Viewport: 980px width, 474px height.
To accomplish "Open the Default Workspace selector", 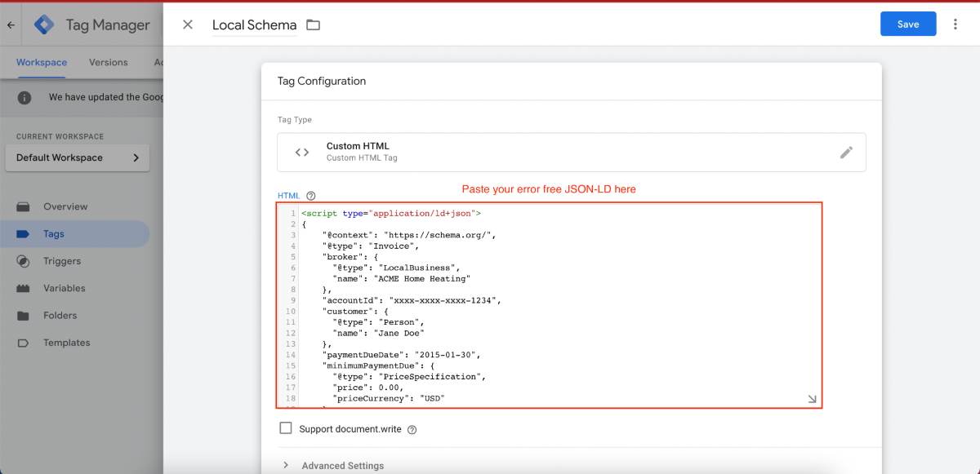I will 78,157.
